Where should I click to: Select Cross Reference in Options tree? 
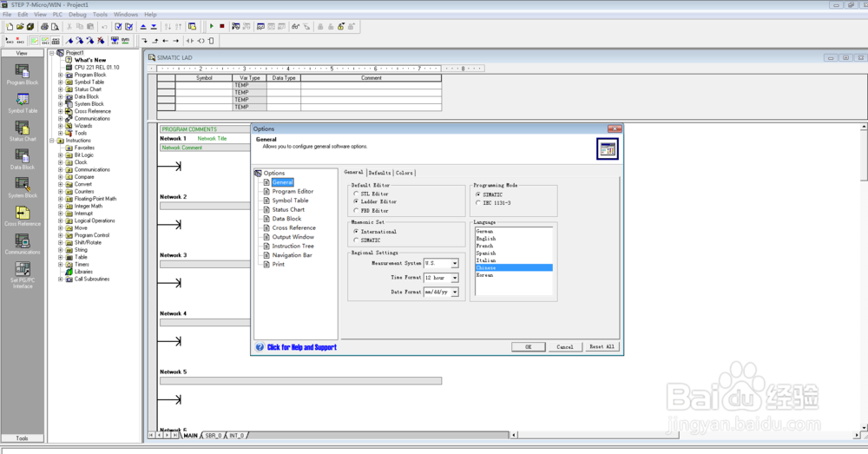click(x=294, y=228)
